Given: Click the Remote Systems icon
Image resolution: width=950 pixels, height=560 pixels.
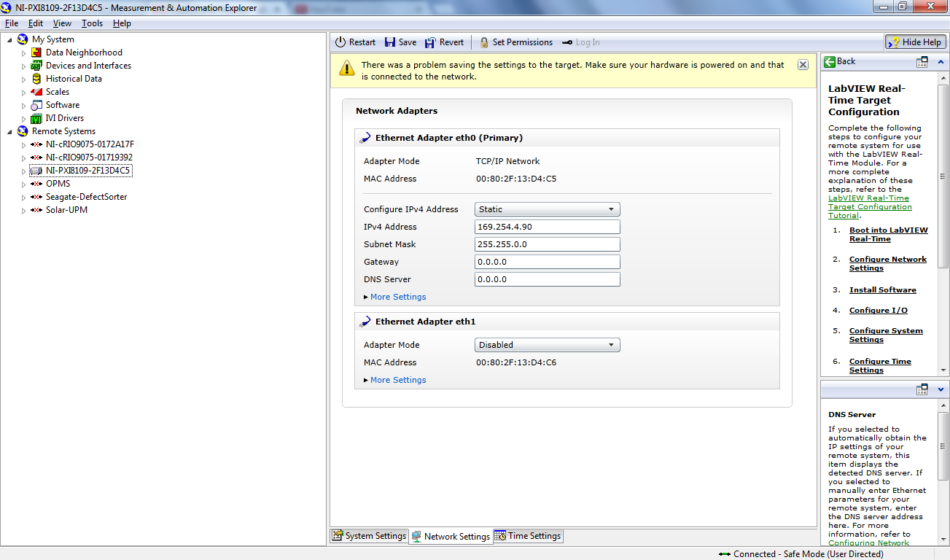Looking at the screenshot, I should tap(23, 131).
